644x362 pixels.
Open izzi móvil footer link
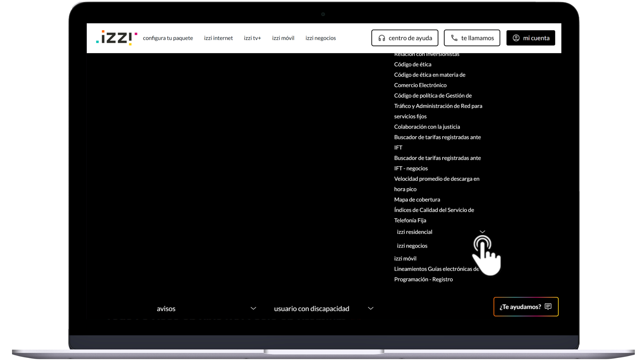pos(405,258)
